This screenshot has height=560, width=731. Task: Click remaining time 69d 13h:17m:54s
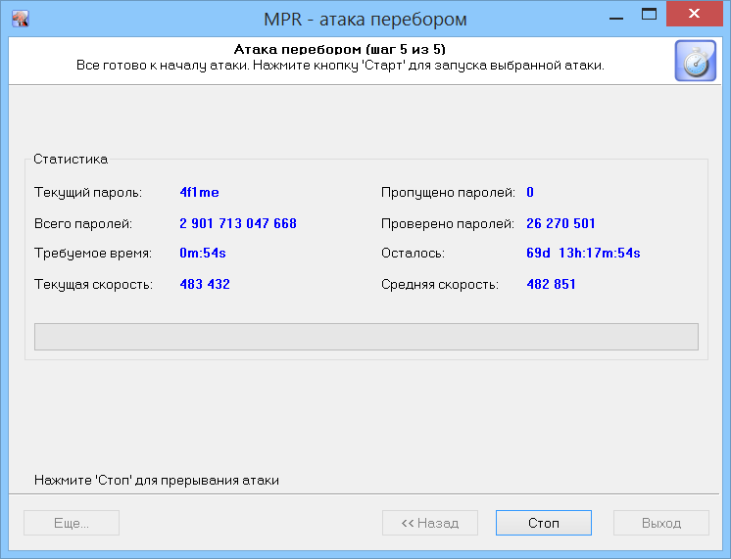click(583, 253)
